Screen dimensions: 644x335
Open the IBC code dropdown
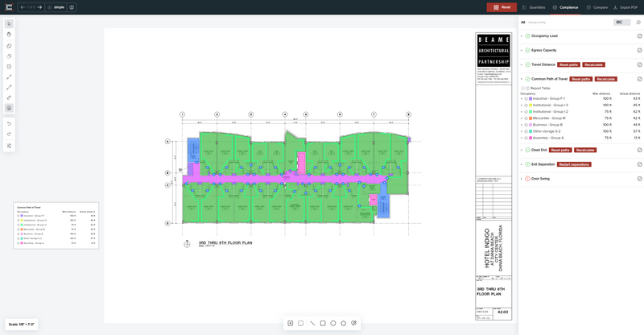(621, 23)
